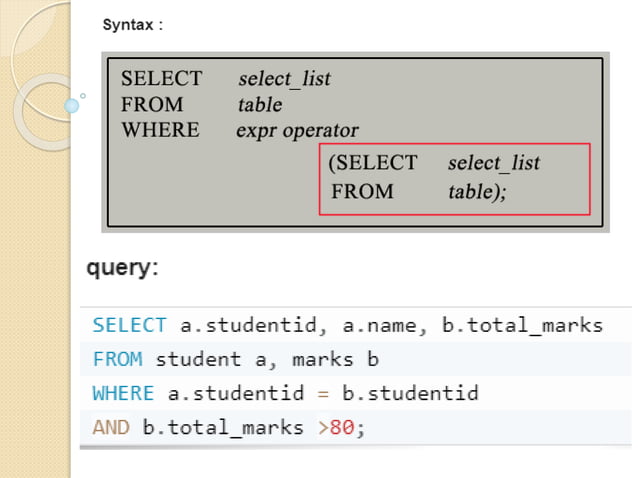
Task: Click the italic "table" text beside FROM
Action: 260,104
